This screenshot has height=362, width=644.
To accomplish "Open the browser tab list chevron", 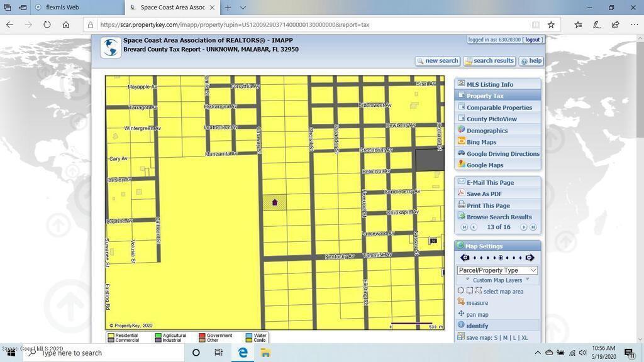I will [243, 8].
